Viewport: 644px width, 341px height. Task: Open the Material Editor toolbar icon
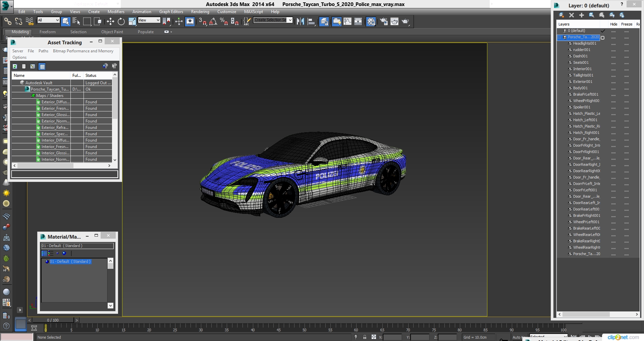(x=371, y=21)
